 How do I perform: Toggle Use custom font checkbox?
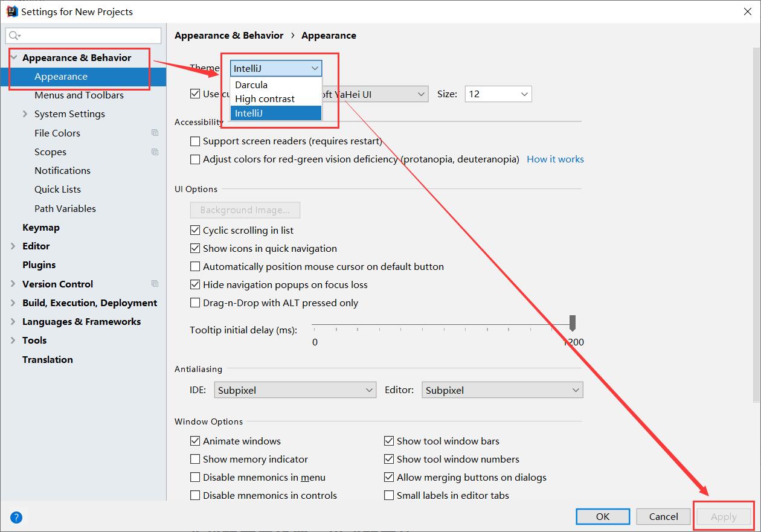(x=194, y=94)
